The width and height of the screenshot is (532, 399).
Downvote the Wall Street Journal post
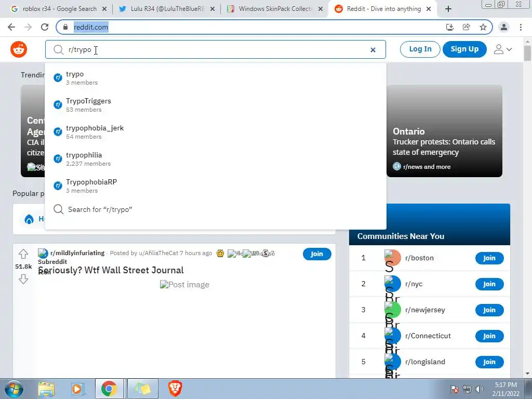(23, 279)
